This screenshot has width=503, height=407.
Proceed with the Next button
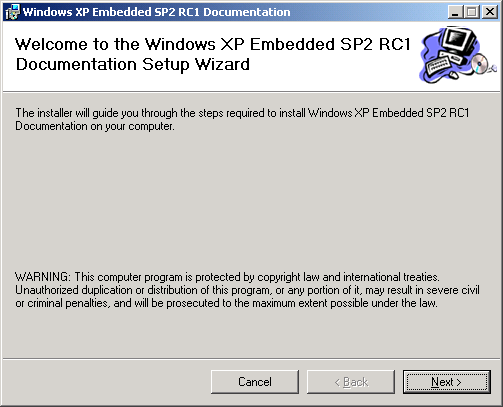(447, 382)
